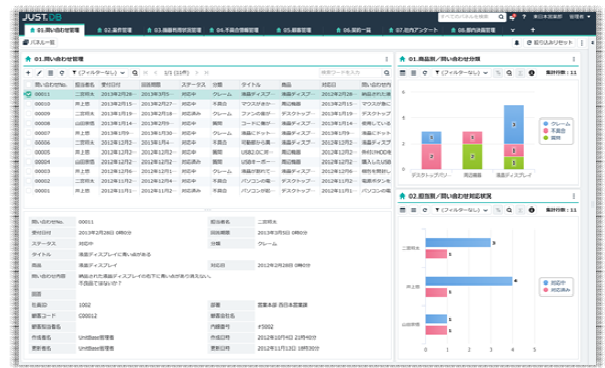Select table row 00004
Screen dimensions: 605x368
(x=208, y=162)
